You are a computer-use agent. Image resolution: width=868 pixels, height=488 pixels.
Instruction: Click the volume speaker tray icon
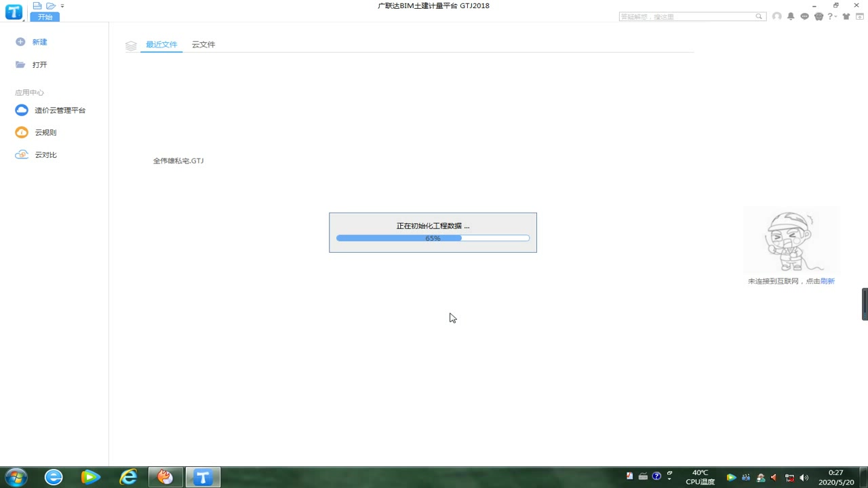coord(804,477)
